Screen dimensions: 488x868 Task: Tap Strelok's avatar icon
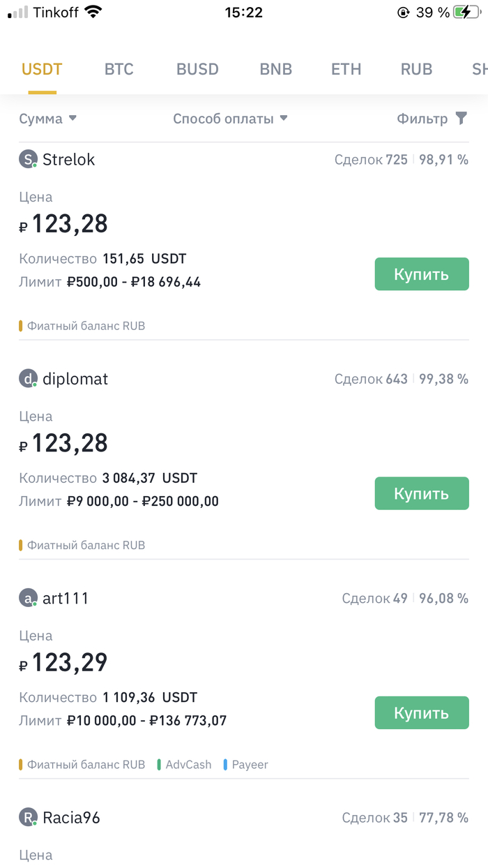click(28, 160)
